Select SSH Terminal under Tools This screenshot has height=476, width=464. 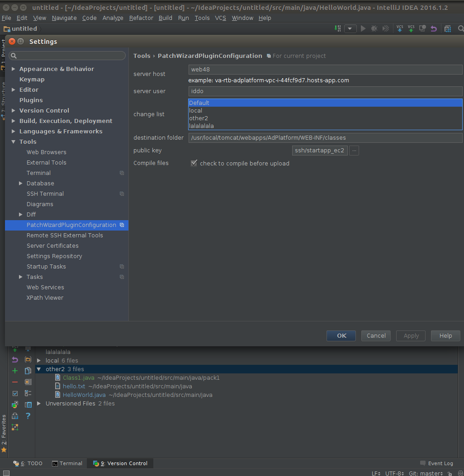[45, 193]
